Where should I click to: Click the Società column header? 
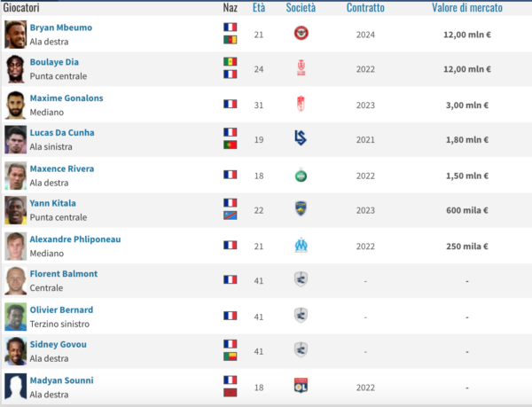click(x=301, y=8)
